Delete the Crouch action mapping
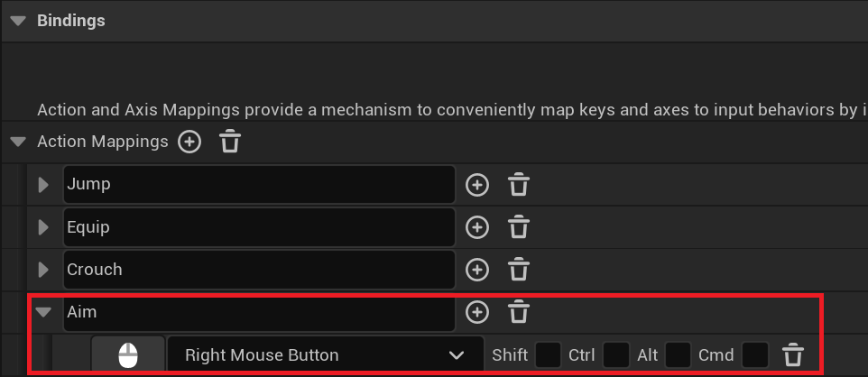This screenshot has height=377, width=868. (x=518, y=270)
